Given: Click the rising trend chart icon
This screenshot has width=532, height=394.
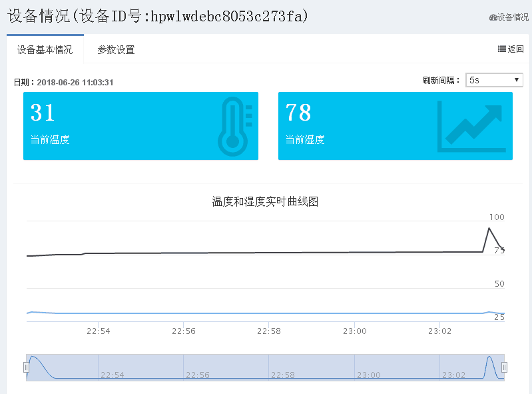Looking at the screenshot, I should pos(471,127).
